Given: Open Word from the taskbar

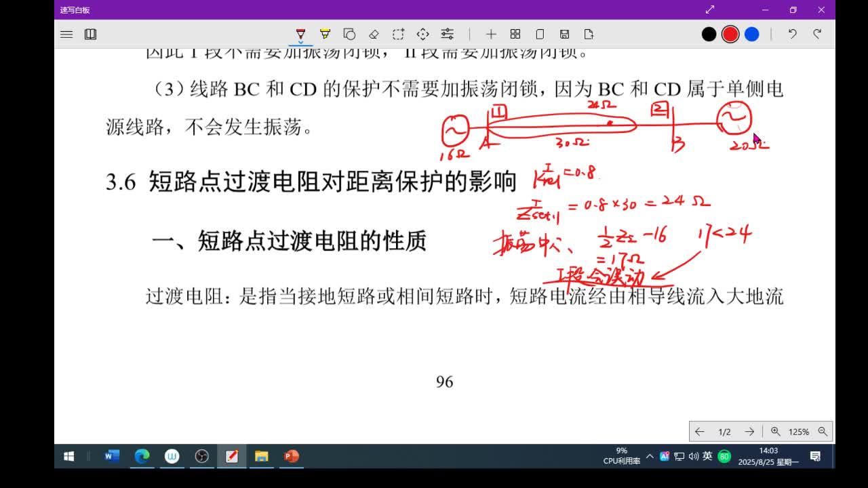Looking at the screenshot, I should click(112, 456).
